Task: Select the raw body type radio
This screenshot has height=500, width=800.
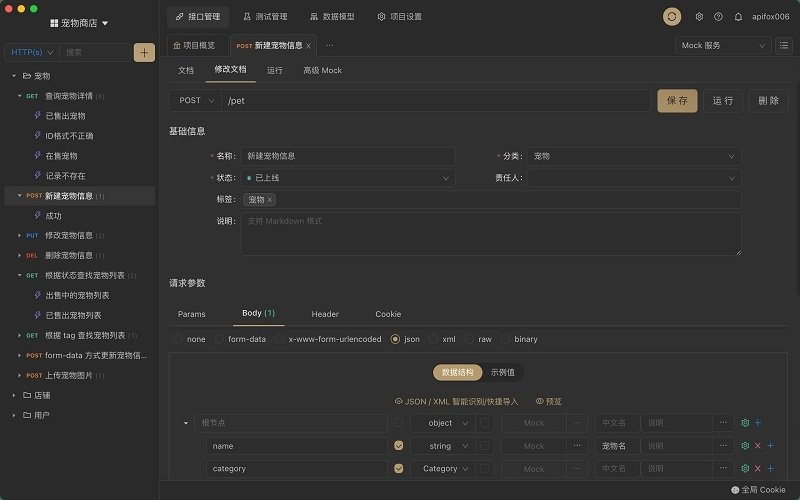Action: [x=477, y=339]
